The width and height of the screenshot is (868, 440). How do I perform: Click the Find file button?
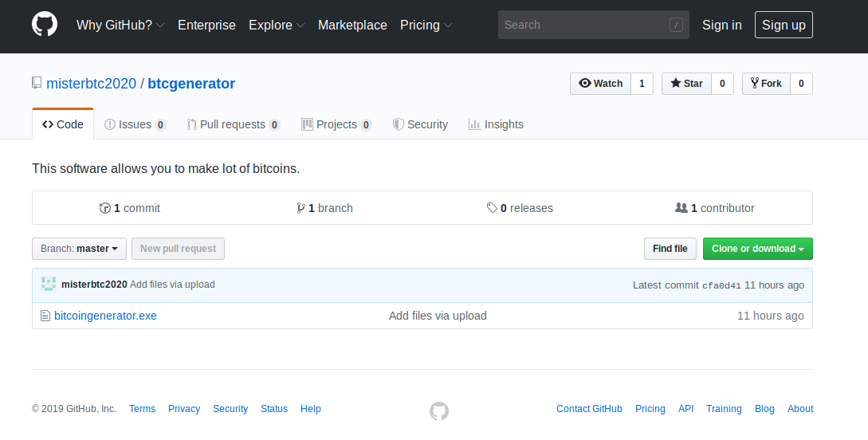670,249
